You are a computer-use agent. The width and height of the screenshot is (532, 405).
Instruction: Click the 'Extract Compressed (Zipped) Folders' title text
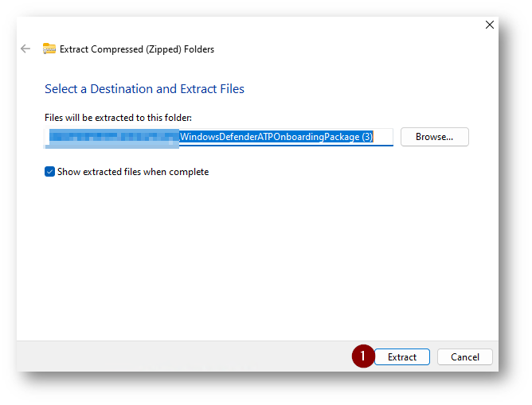point(137,49)
